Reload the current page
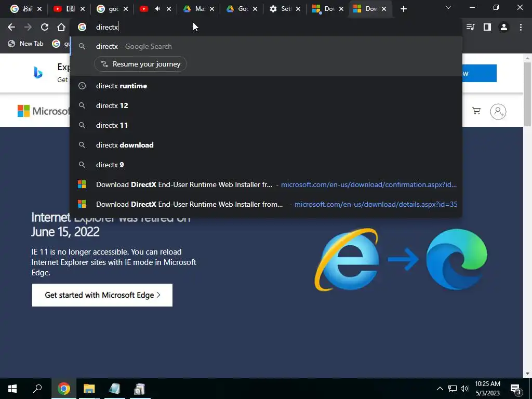Image resolution: width=532 pixels, height=399 pixels. pos(45,27)
